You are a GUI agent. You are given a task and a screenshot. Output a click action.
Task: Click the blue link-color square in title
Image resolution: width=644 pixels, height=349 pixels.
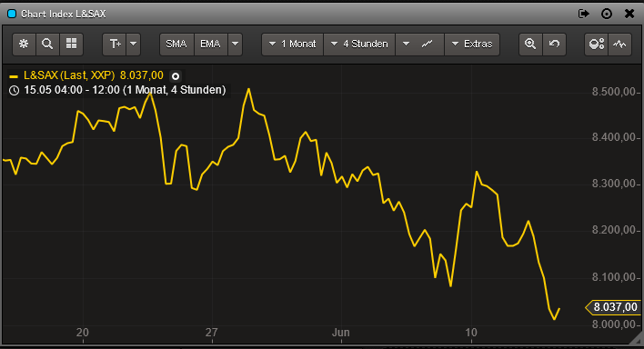(x=12, y=14)
